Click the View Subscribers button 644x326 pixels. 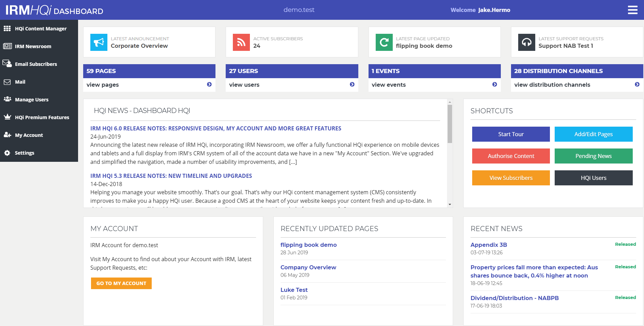point(511,178)
